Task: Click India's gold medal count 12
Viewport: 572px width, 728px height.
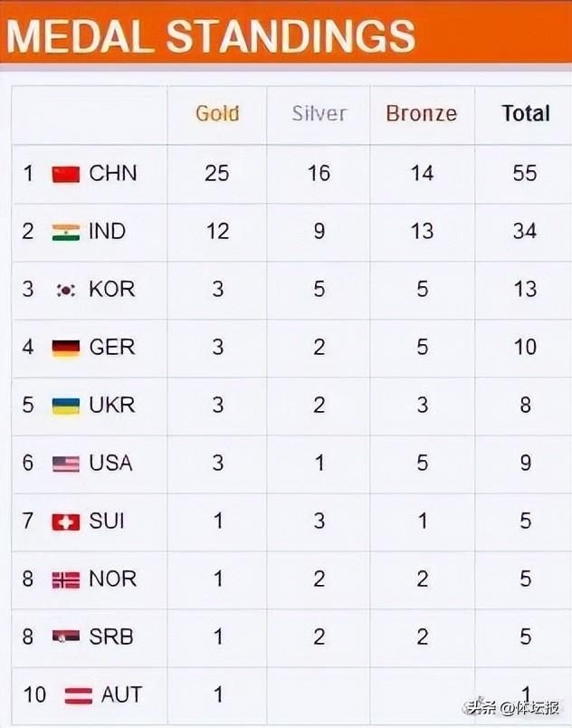Action: [217, 231]
